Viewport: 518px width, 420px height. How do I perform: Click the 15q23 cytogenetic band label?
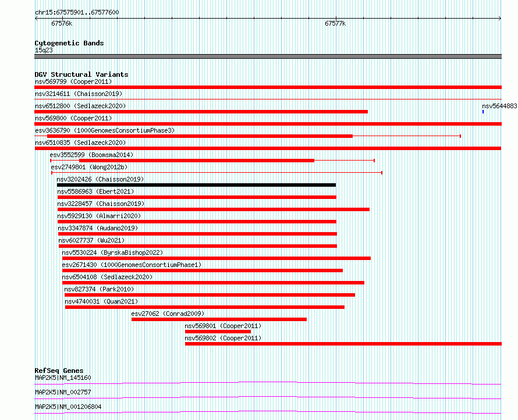tap(44, 50)
